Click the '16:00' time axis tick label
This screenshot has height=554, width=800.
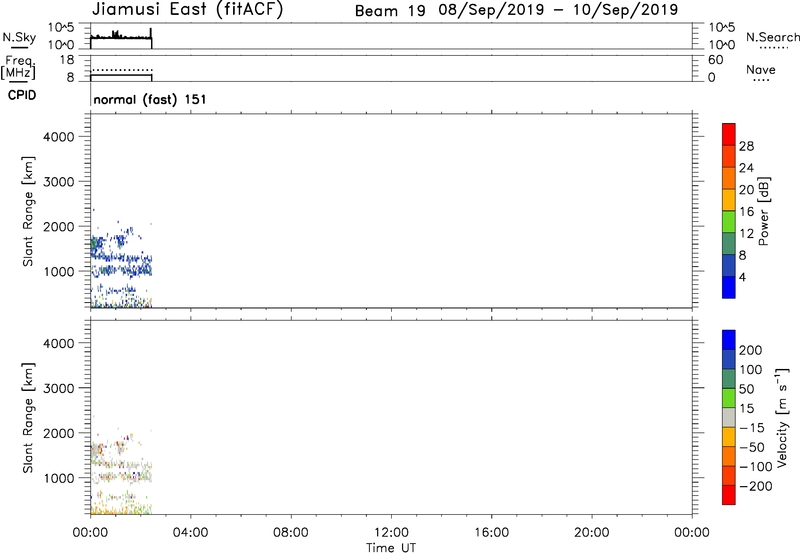pos(491,533)
